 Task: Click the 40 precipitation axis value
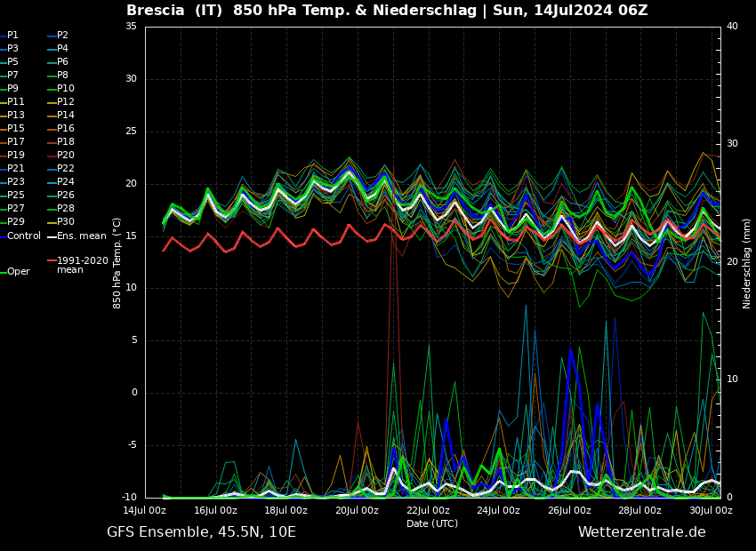(x=732, y=27)
